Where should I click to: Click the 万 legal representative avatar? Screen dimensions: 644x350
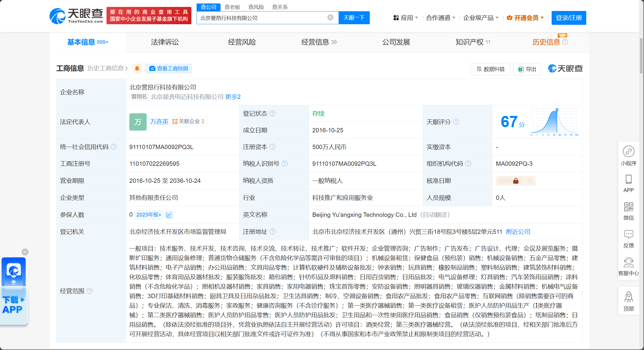tap(138, 122)
